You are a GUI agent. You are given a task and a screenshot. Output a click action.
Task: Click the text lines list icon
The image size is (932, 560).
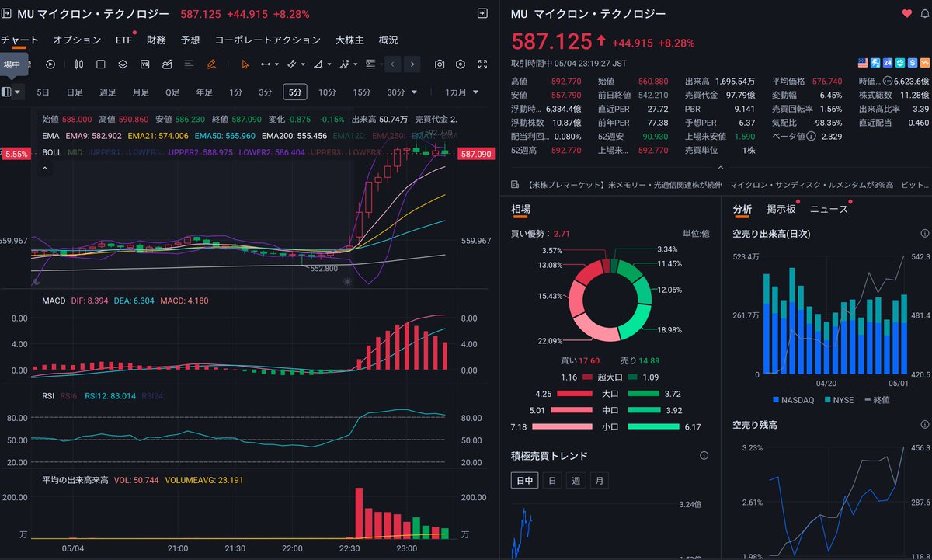tap(189, 64)
